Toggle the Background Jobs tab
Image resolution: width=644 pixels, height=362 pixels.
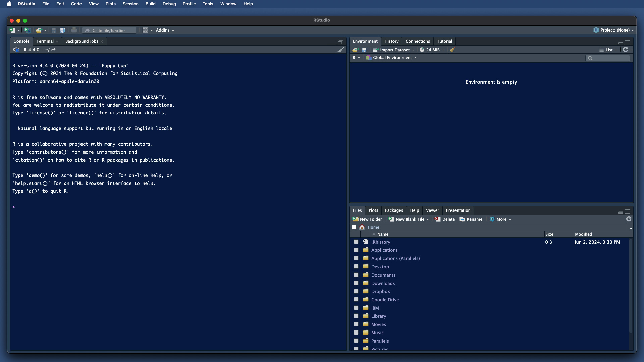pyautogui.click(x=82, y=41)
